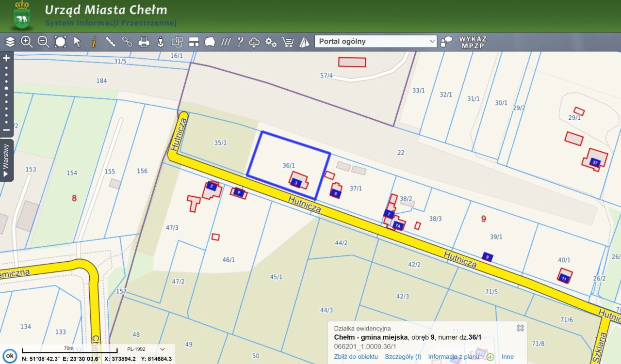Click the question mark help icon
Viewport: 621px width, 364px height.
(x=240, y=42)
